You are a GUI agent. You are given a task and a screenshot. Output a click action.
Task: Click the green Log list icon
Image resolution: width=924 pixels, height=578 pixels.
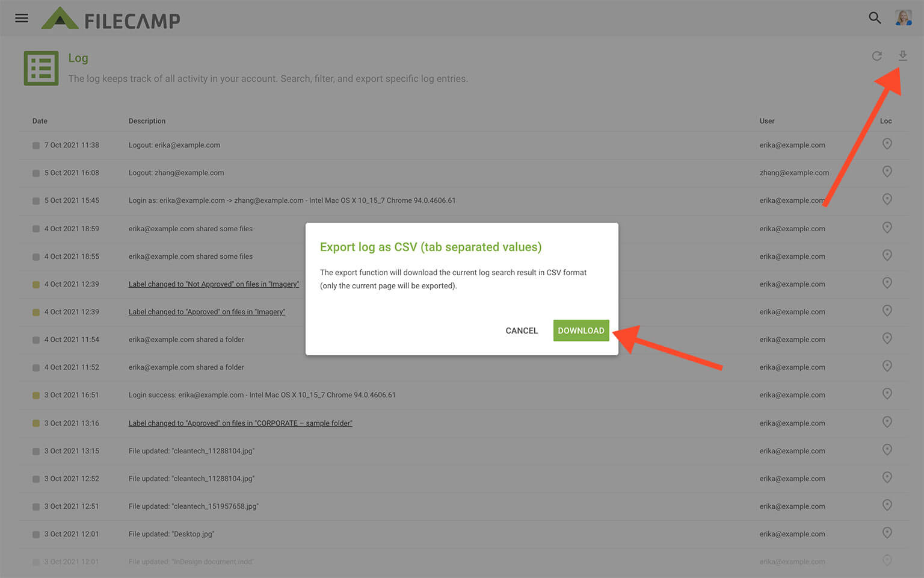pos(41,68)
